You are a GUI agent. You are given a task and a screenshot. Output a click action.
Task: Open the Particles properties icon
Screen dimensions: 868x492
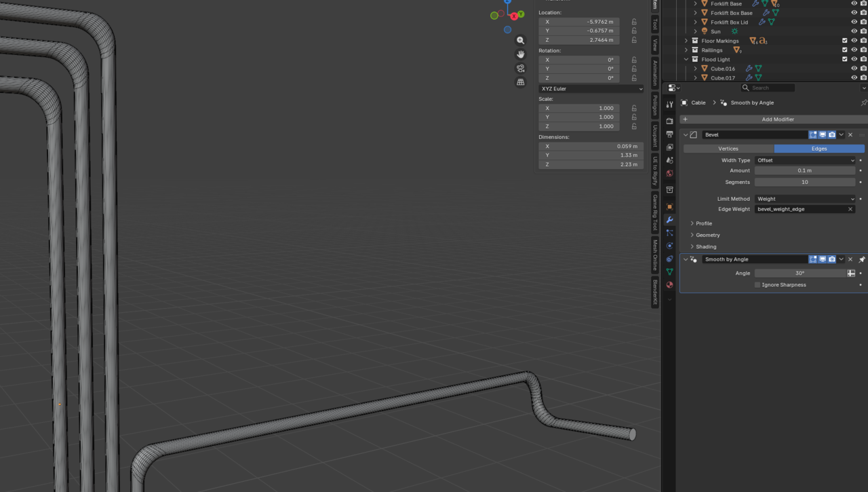point(669,233)
